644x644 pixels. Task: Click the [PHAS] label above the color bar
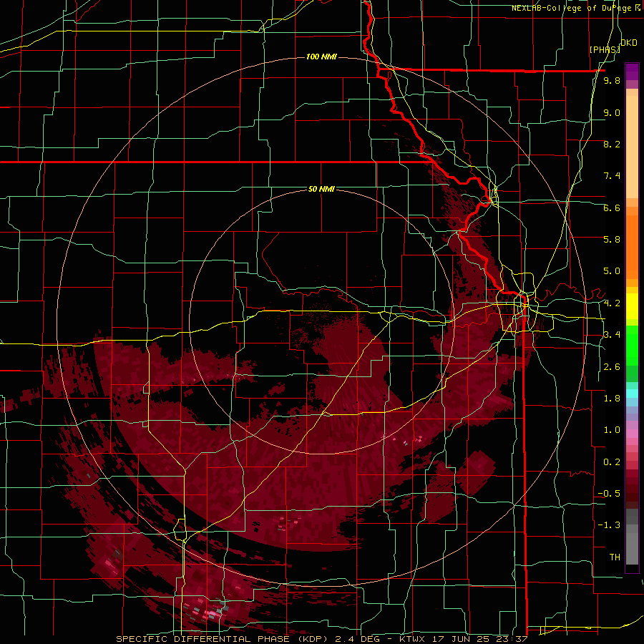(x=605, y=49)
